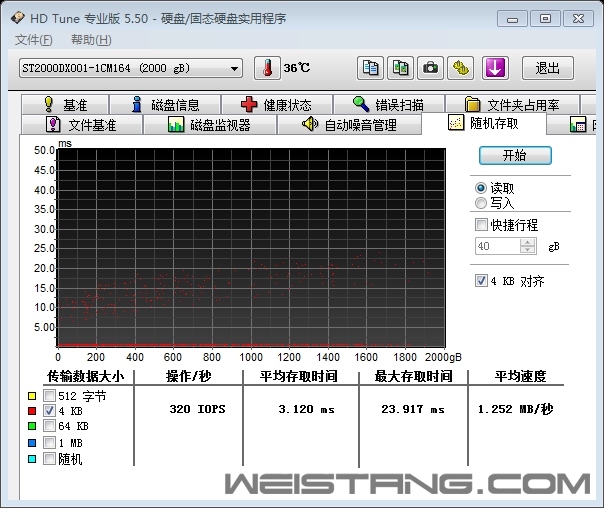604x508 pixels.
Task: Click the 23.917 ms maximum access value
Action: click(x=413, y=409)
